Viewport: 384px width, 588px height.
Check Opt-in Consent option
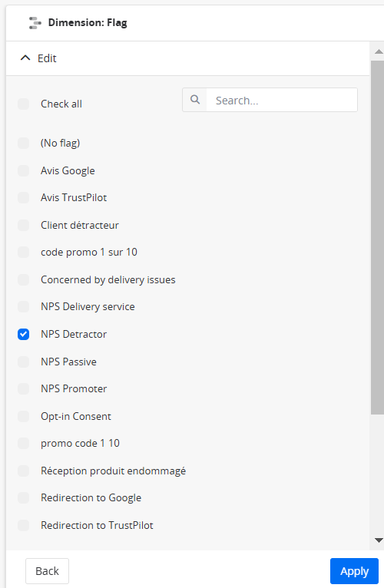23,417
